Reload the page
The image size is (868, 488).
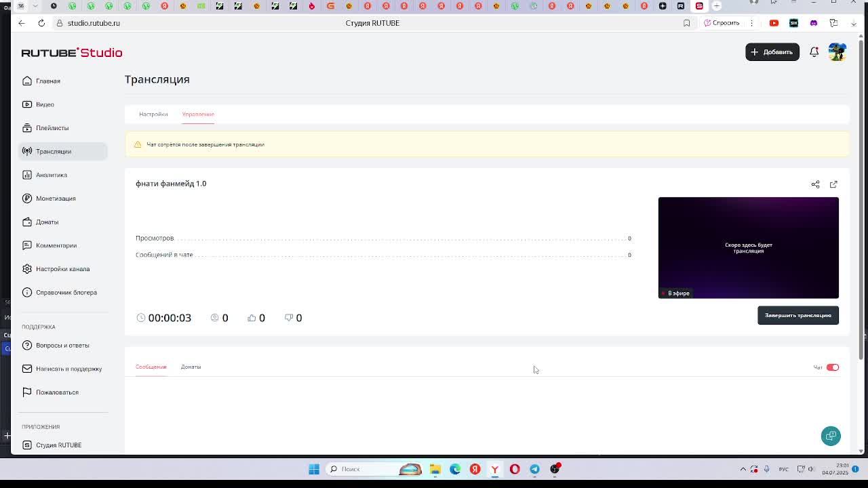41,23
